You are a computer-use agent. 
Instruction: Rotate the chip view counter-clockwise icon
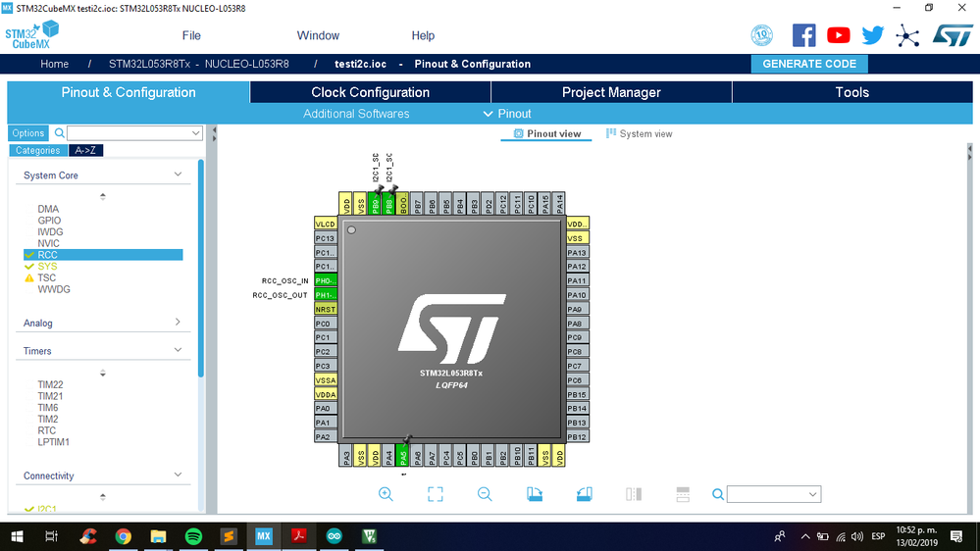pos(584,494)
